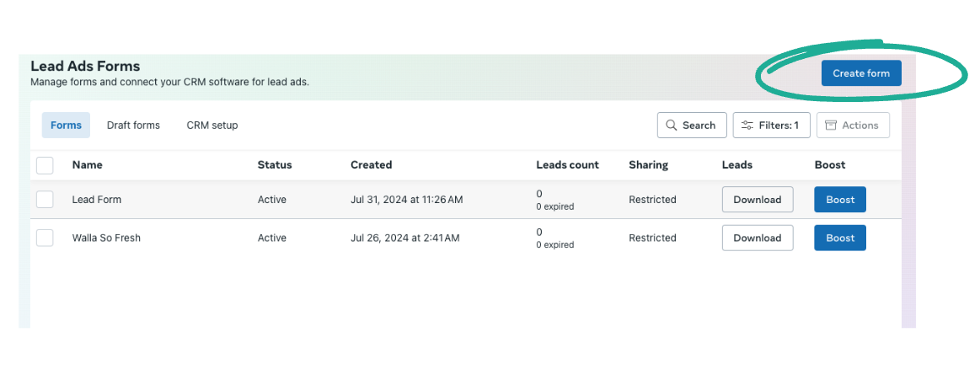
Task: Click the magnifier icon in Search
Action: click(672, 126)
